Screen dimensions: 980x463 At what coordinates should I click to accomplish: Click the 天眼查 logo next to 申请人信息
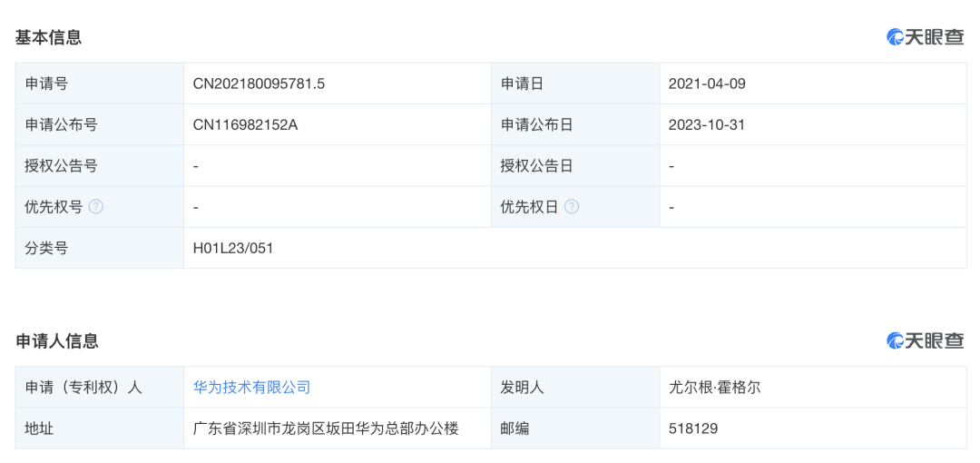pyautogui.click(x=925, y=340)
